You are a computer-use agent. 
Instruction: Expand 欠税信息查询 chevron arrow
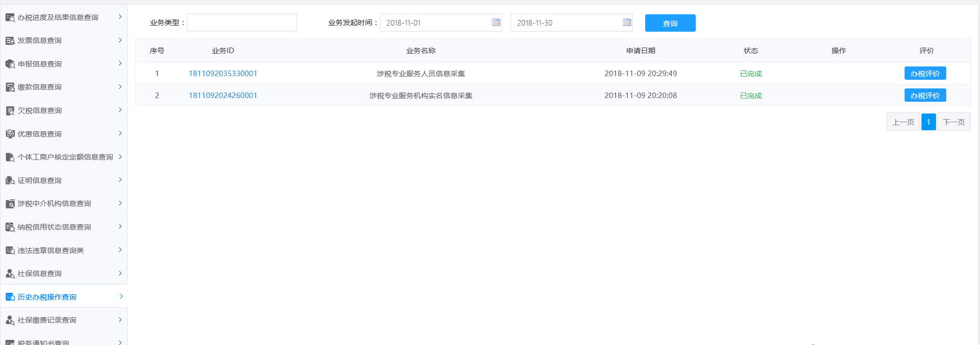point(120,110)
